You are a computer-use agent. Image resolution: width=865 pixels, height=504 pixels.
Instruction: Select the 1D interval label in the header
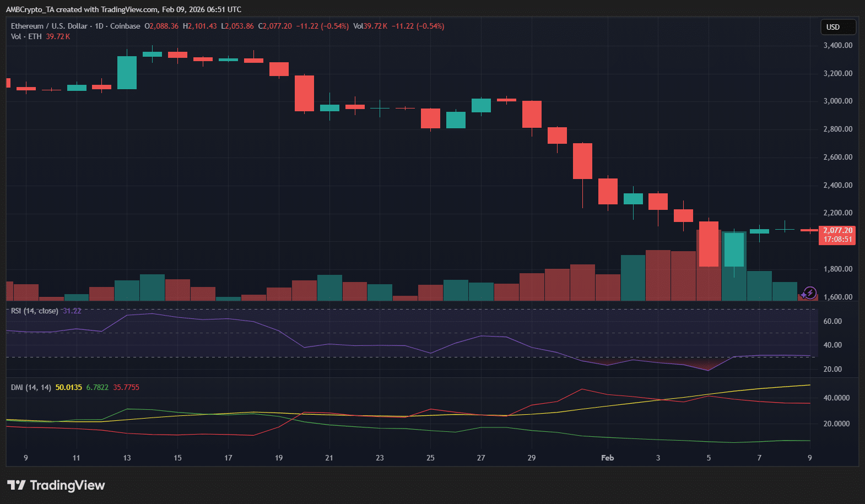(x=99, y=26)
